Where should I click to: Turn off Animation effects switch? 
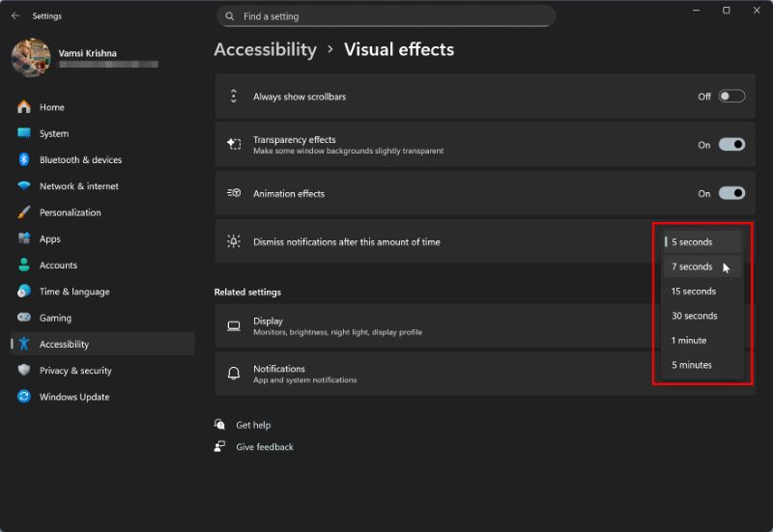[x=731, y=193]
